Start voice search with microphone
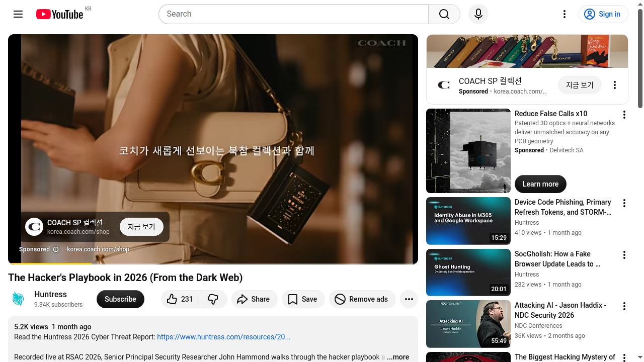The width and height of the screenshot is (644, 362). coord(478,14)
